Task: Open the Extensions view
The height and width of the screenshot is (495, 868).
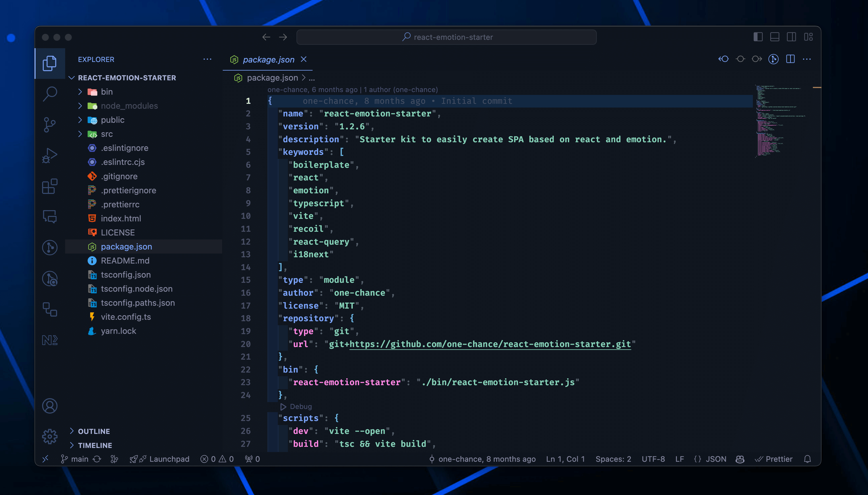Action: (50, 186)
